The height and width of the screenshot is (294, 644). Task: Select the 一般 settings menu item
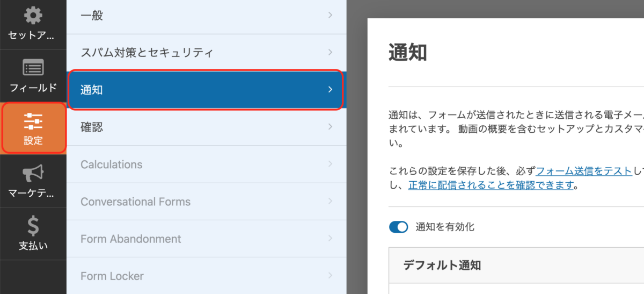[206, 16]
